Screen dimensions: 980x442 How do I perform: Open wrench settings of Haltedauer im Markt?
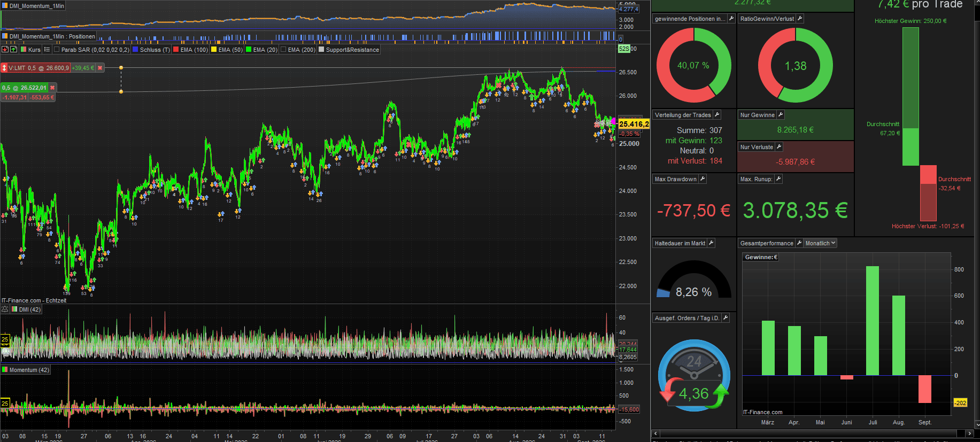pos(711,243)
